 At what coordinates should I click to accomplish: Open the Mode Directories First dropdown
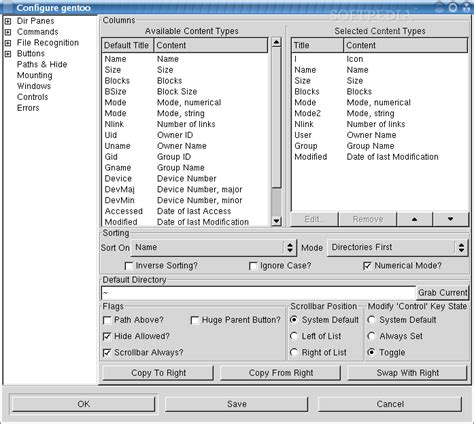click(397, 248)
